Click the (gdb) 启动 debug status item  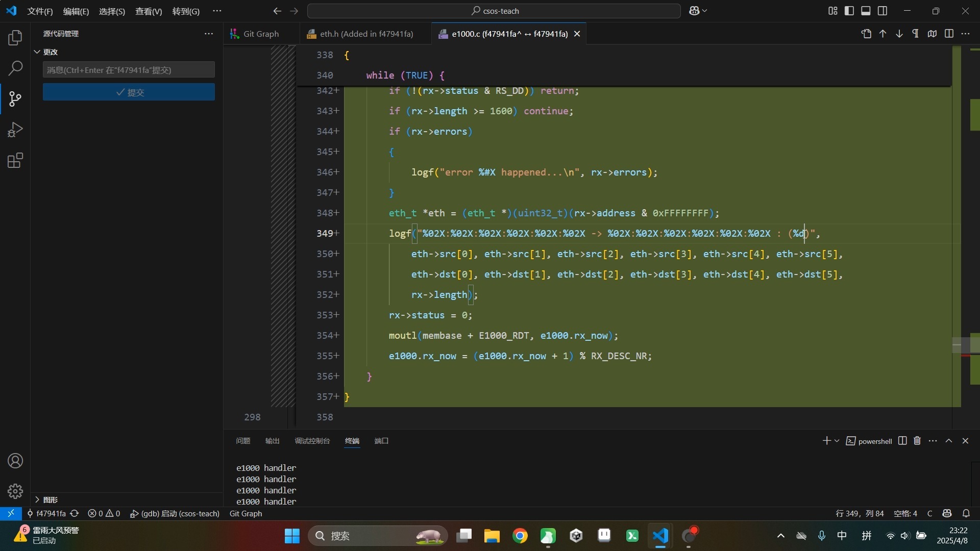coord(175,514)
